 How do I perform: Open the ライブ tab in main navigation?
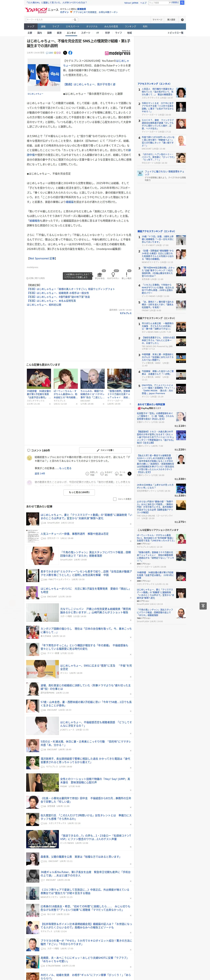click(56, 27)
